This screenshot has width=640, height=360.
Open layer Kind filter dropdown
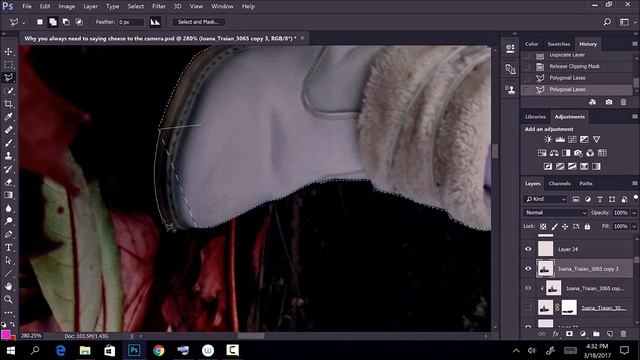545,199
